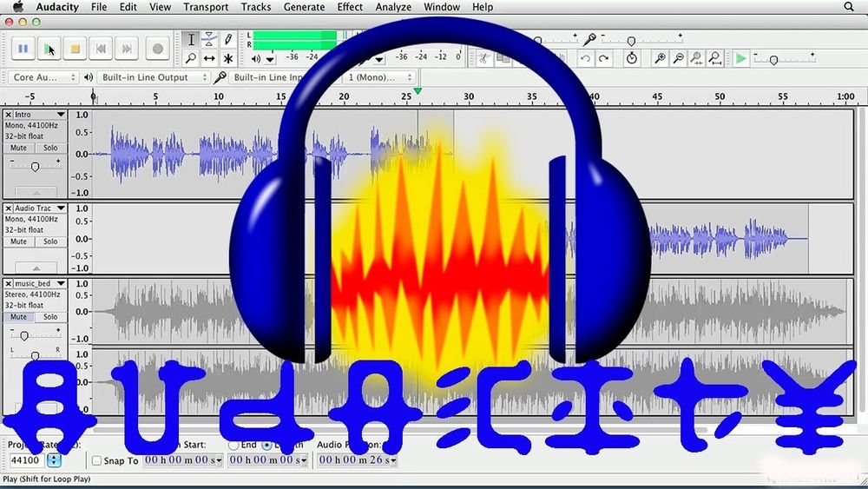868x489 pixels.
Task: Mute the Intro track
Action: pyautogui.click(x=19, y=149)
